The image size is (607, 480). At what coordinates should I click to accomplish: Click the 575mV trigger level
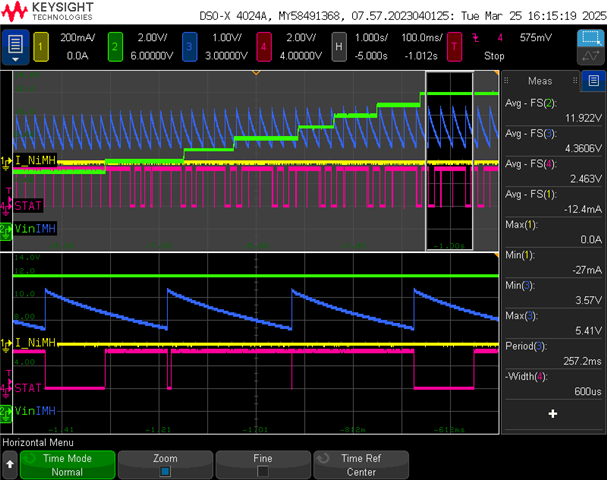point(535,38)
